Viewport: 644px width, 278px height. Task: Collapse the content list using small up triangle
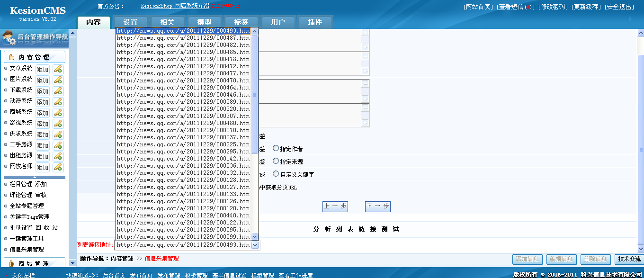pyautogui.click(x=35, y=177)
